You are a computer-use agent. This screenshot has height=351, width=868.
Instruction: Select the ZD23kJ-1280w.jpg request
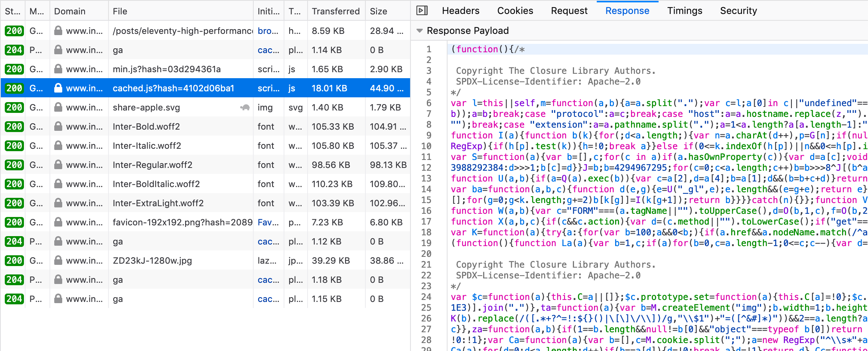click(205, 260)
